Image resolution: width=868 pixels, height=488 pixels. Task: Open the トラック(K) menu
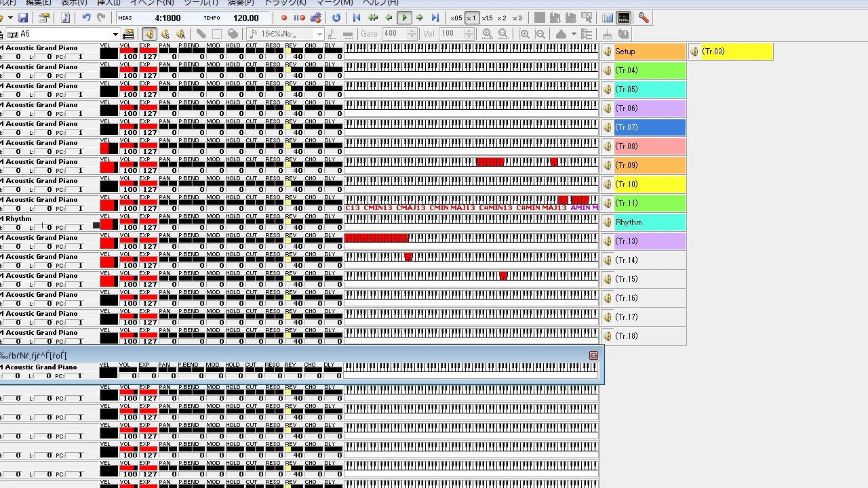(285, 3)
